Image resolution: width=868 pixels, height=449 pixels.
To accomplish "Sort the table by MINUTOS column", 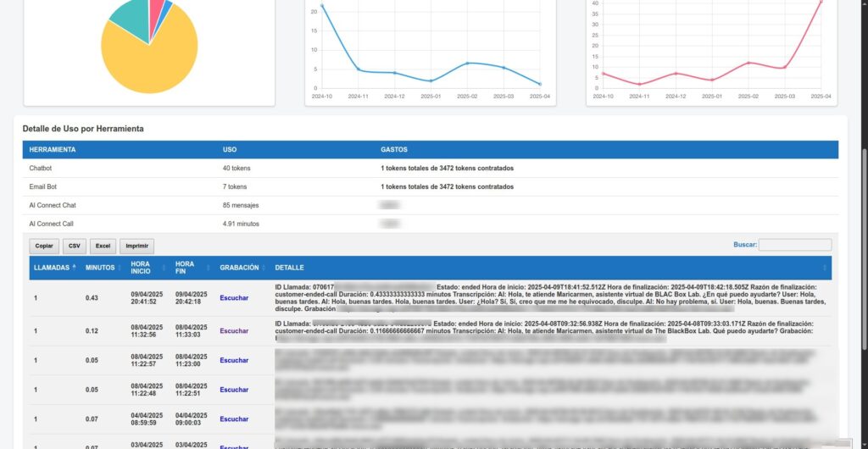I will click(x=103, y=268).
